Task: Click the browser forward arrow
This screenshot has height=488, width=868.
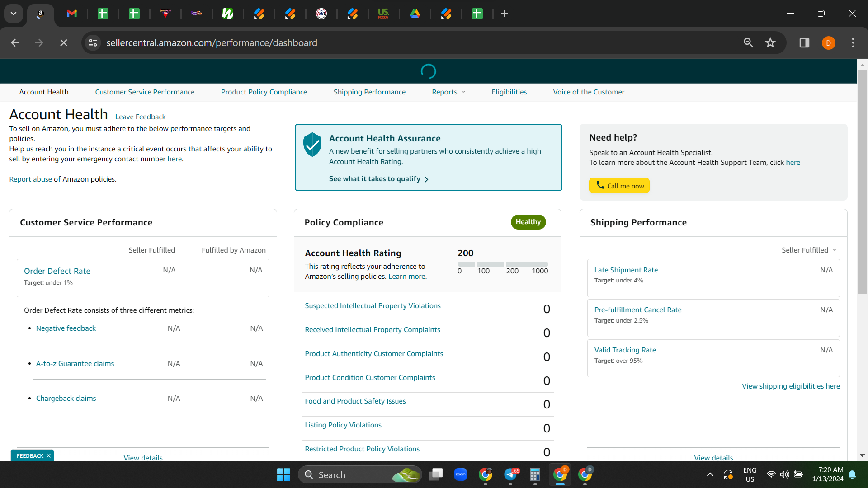Action: (39, 42)
